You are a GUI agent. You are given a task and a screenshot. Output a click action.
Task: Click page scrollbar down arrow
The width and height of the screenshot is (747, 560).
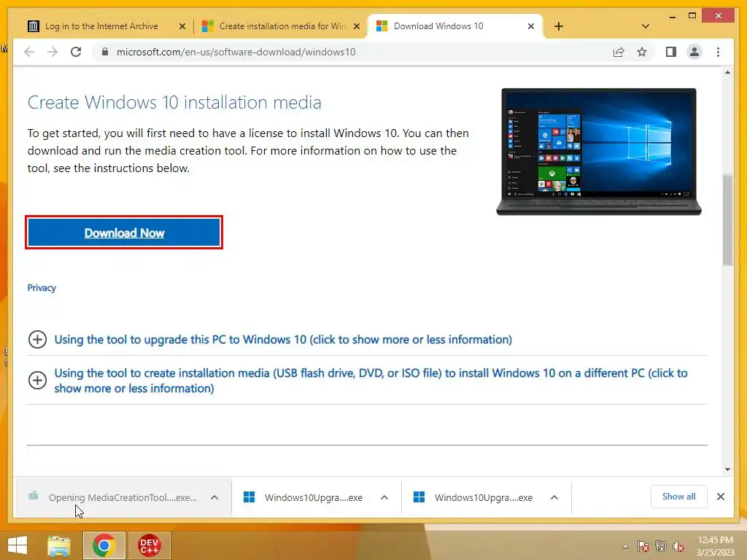(x=727, y=470)
